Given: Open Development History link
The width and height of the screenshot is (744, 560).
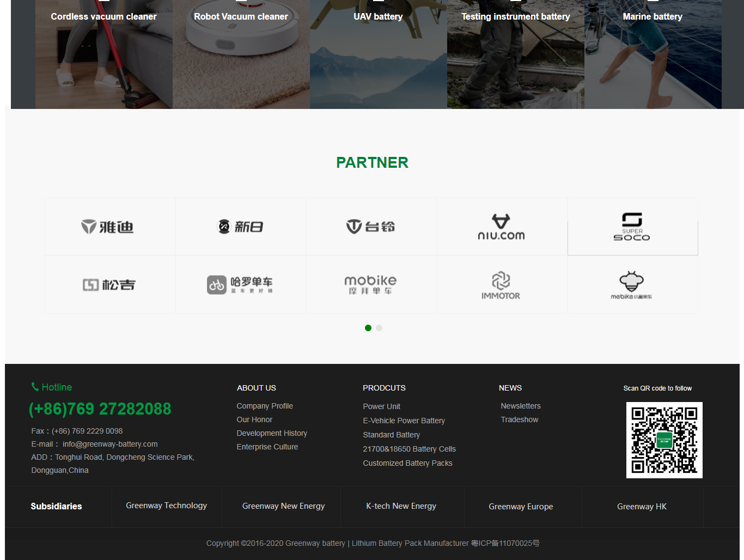Looking at the screenshot, I should tap(272, 433).
